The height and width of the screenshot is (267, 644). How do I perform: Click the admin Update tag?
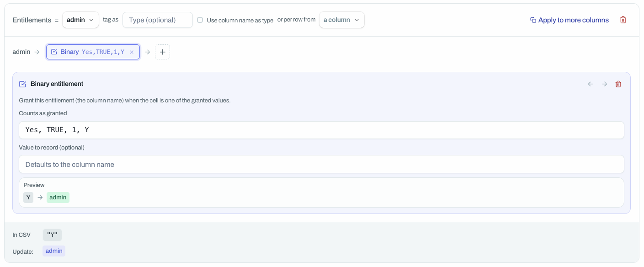point(54,251)
